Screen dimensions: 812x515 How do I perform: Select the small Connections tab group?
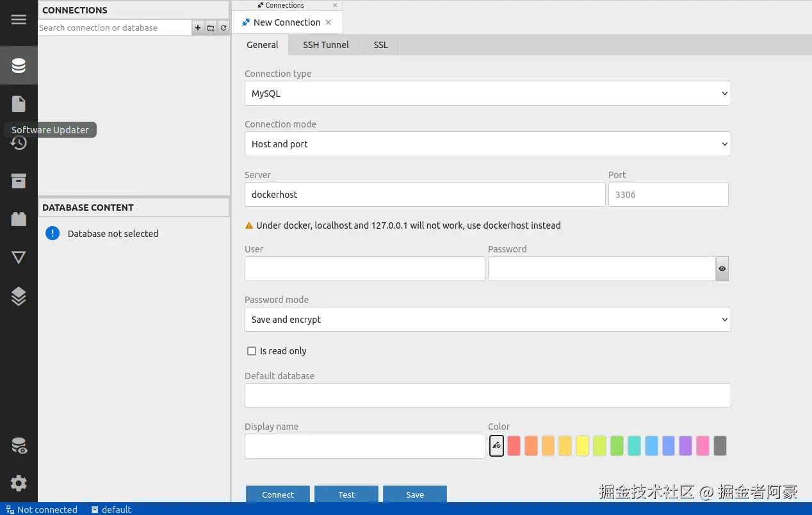click(x=281, y=5)
